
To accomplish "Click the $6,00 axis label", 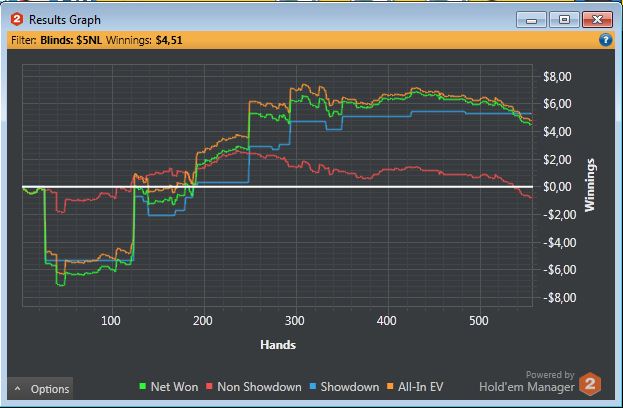I will pyautogui.click(x=557, y=104).
